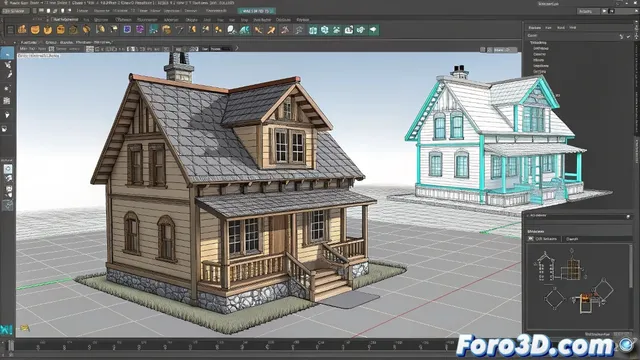Click the dark brown cube icon on the shelf

click(x=73, y=29)
